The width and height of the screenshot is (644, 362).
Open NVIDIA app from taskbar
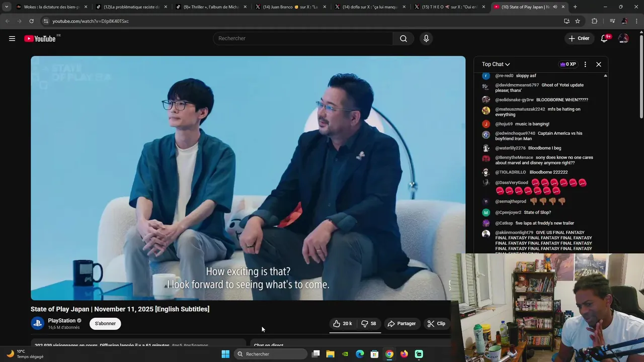point(345,354)
